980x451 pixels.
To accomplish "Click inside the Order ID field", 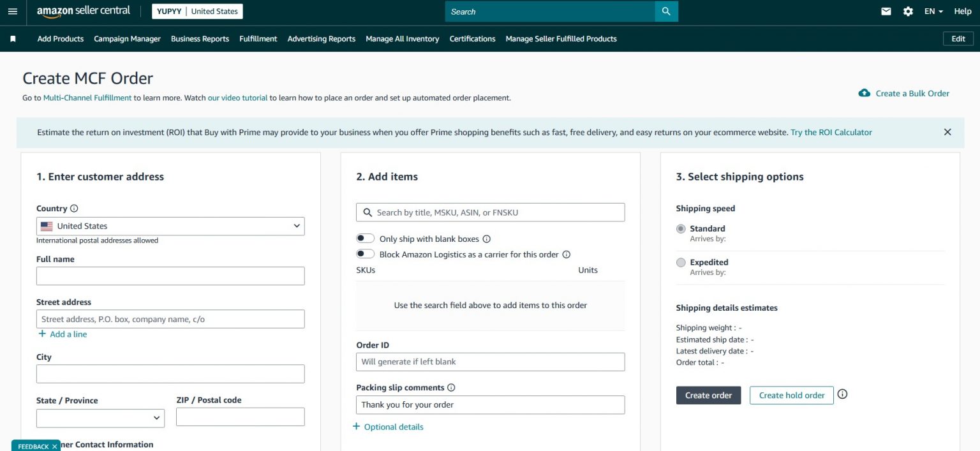I will coord(490,362).
